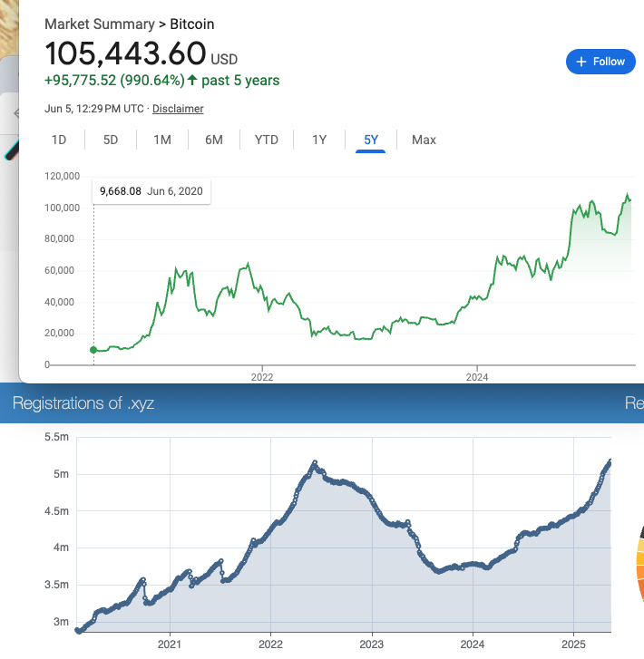Select the active 5Y range tab
Viewport: 644px width, 659px height.
pyautogui.click(x=371, y=141)
